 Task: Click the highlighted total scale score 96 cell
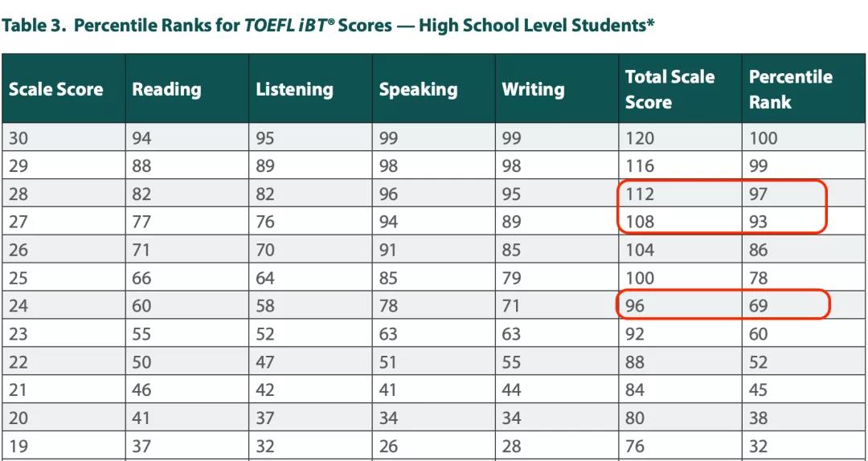[x=635, y=306]
